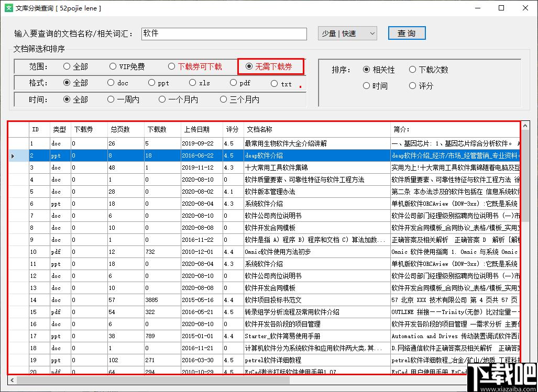Select Starter_软件简易使用手册 document

click(x=317, y=336)
